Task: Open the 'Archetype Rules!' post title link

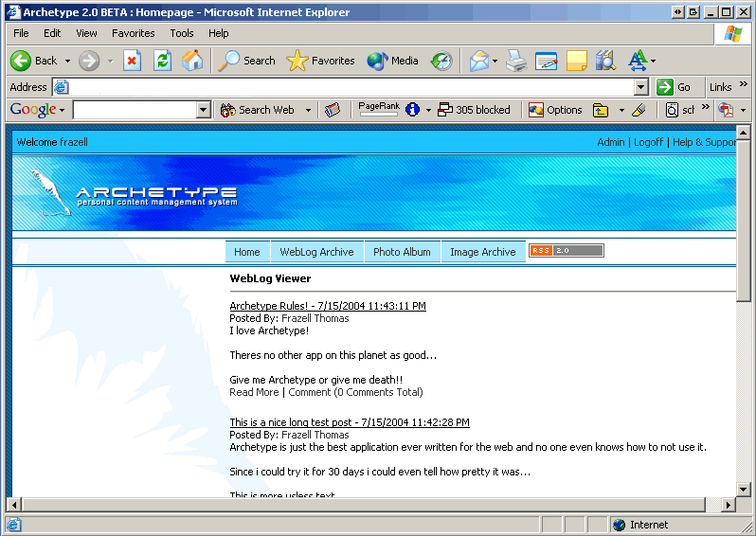Action: (x=328, y=306)
